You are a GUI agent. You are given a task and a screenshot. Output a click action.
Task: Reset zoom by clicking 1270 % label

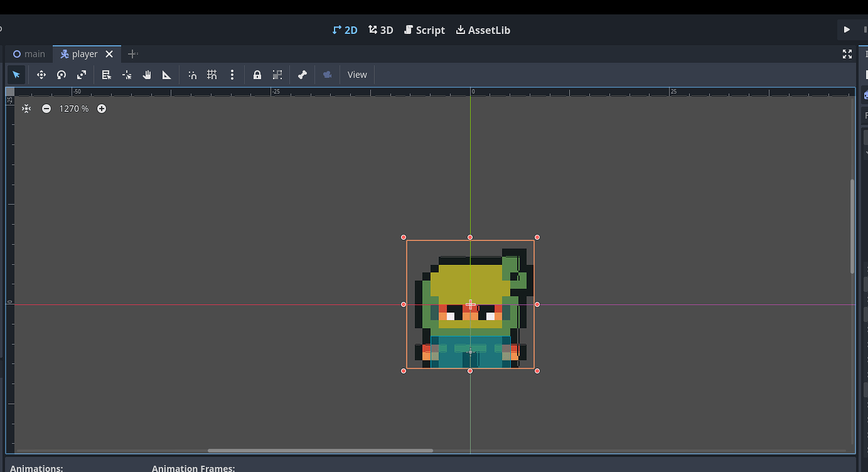coord(74,109)
